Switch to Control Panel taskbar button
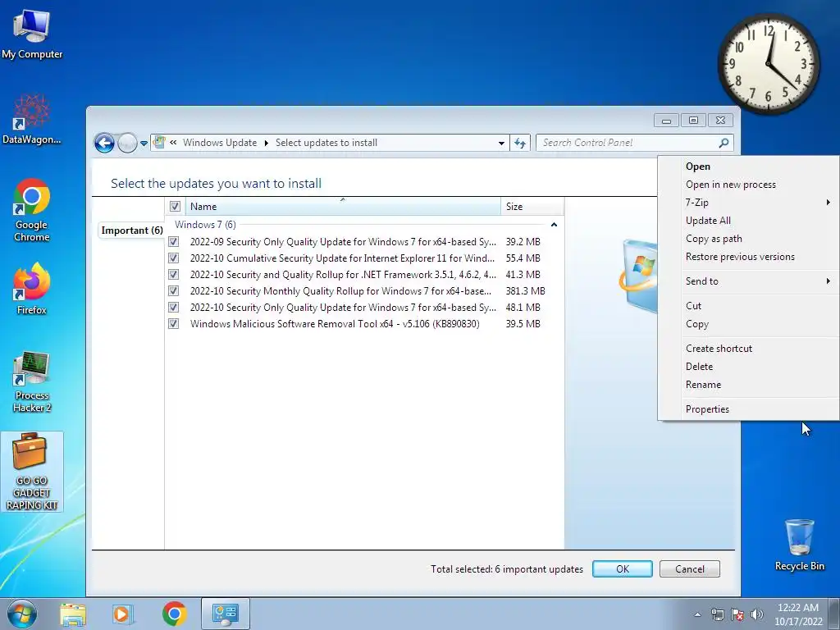 click(x=225, y=614)
